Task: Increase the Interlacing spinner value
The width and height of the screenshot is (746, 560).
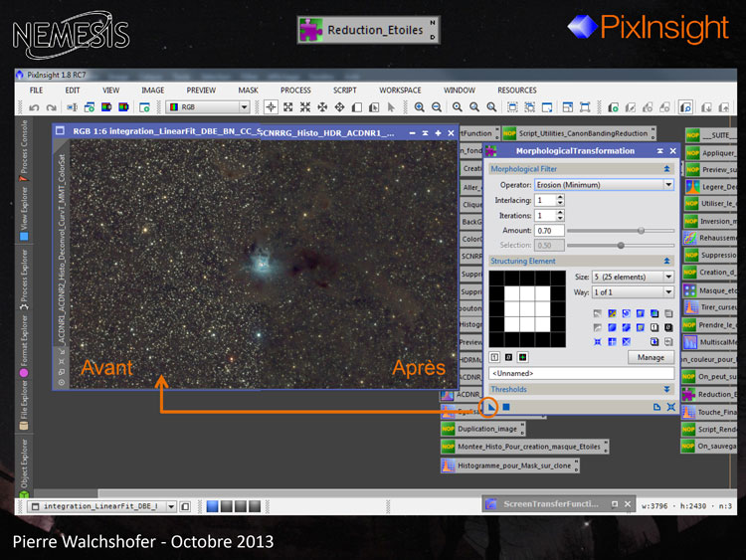Action: 560,198
